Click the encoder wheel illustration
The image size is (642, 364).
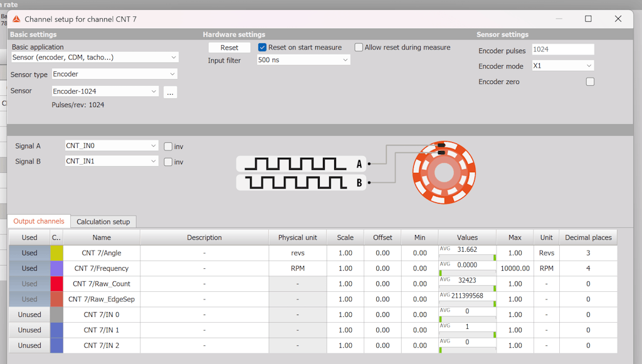pyautogui.click(x=445, y=172)
